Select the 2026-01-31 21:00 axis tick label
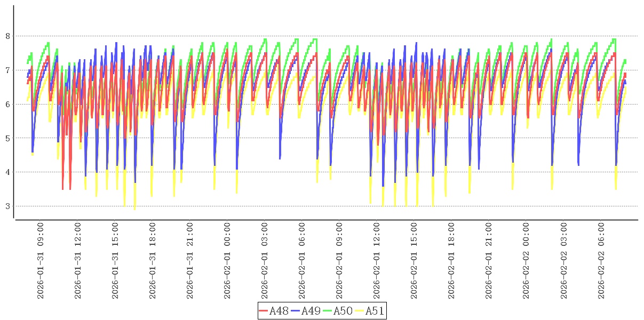644x320 pixels. coord(190,261)
